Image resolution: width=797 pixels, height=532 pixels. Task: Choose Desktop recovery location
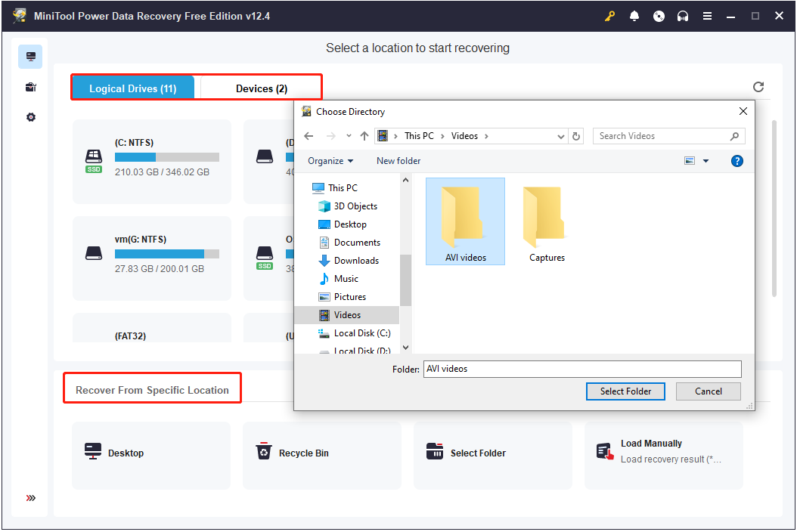(151, 455)
